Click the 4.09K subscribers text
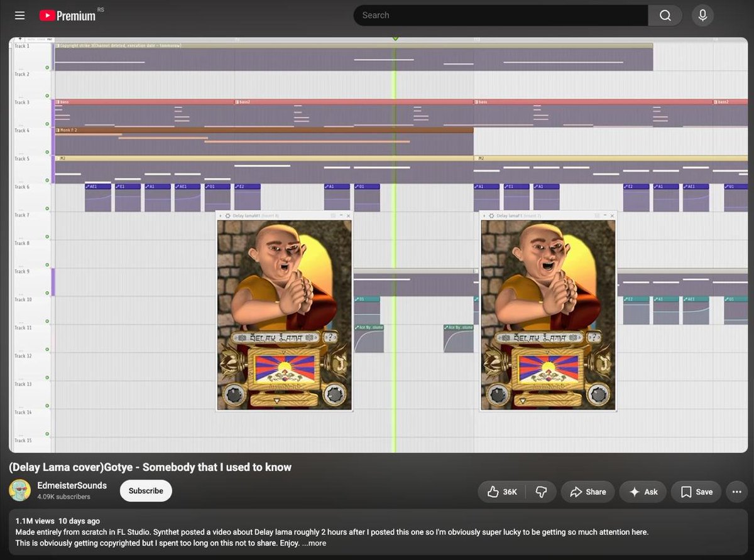754x560 pixels. pos(63,497)
